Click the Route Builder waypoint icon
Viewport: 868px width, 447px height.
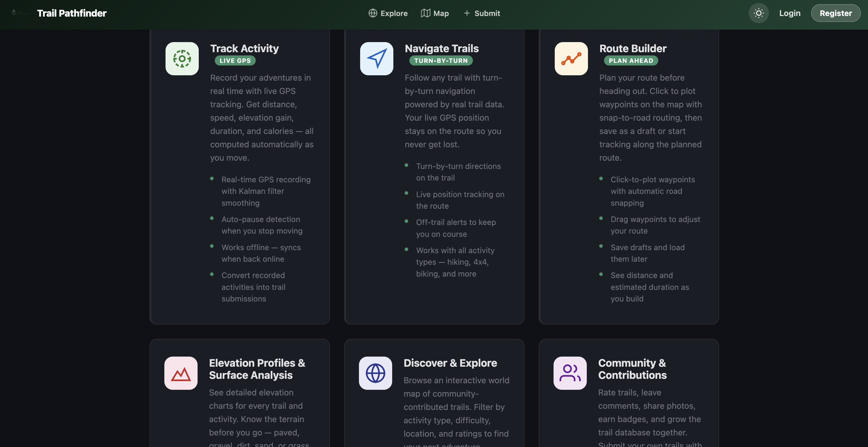coord(571,59)
